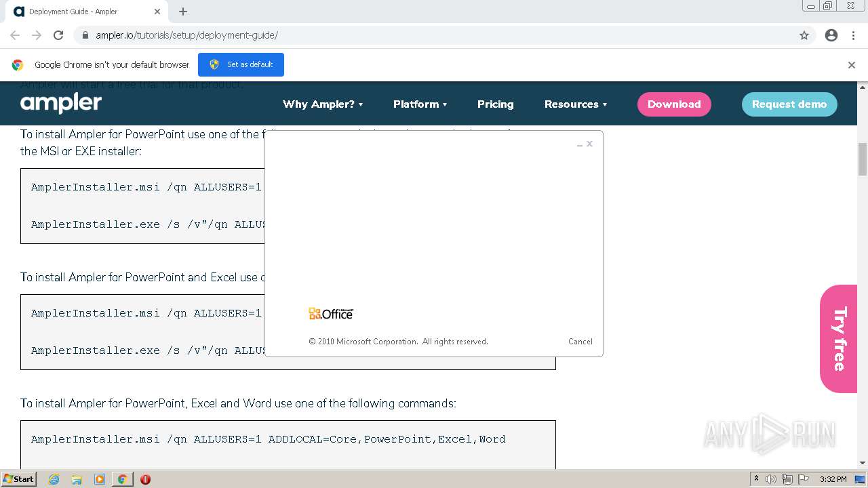Click the address bar URL
Screen dimensions: 868x488
186,35
